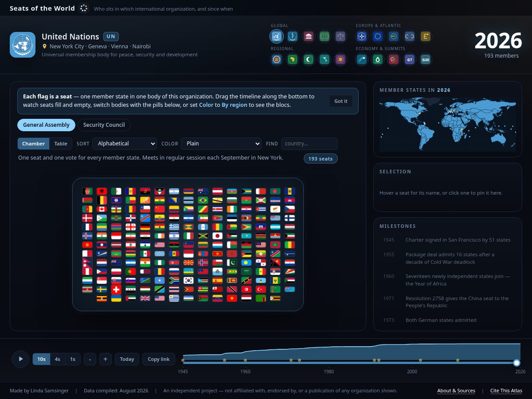Dismiss the tip with Got it
This screenshot has width=532, height=399.
coord(341,101)
